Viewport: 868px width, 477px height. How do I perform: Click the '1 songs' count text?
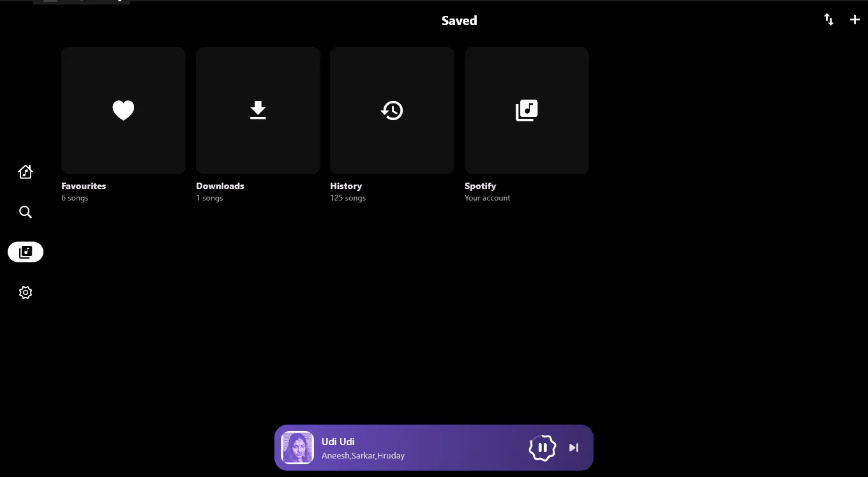(x=209, y=198)
